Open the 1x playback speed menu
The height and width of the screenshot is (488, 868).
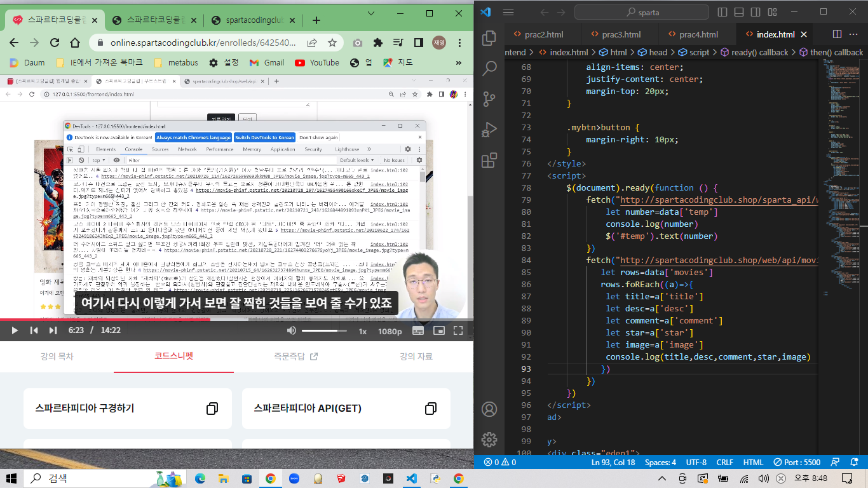363,331
